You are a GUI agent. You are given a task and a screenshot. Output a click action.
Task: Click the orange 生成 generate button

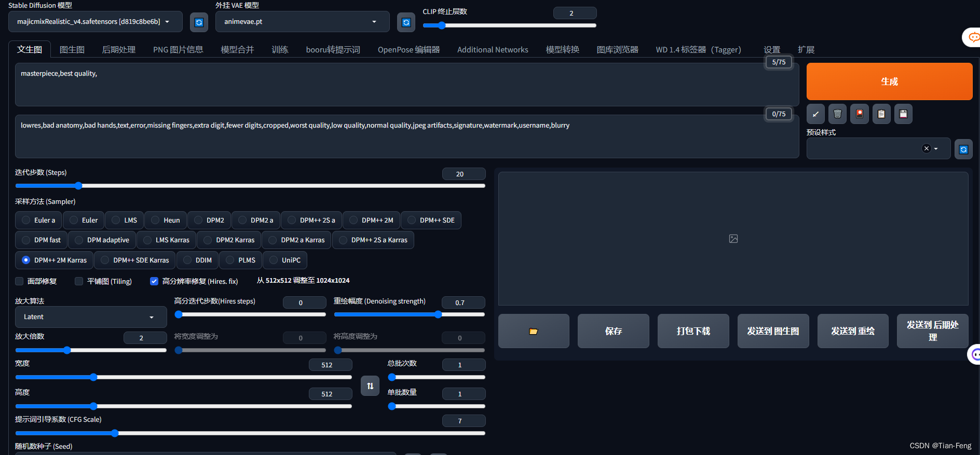click(x=889, y=81)
